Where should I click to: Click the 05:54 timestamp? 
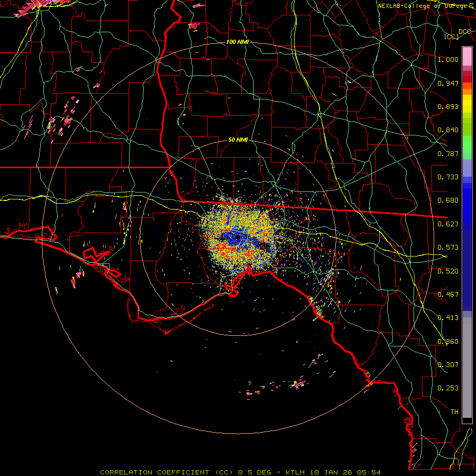(368, 472)
